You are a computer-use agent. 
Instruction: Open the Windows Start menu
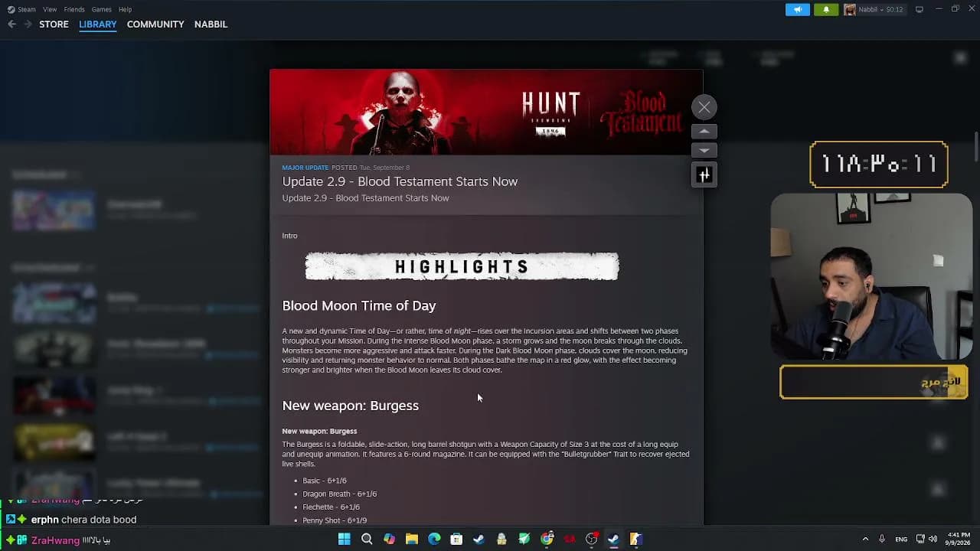click(x=345, y=539)
